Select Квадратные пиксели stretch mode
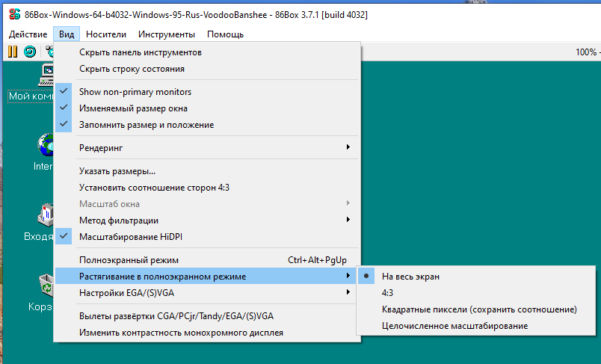601x364 pixels. [476, 309]
